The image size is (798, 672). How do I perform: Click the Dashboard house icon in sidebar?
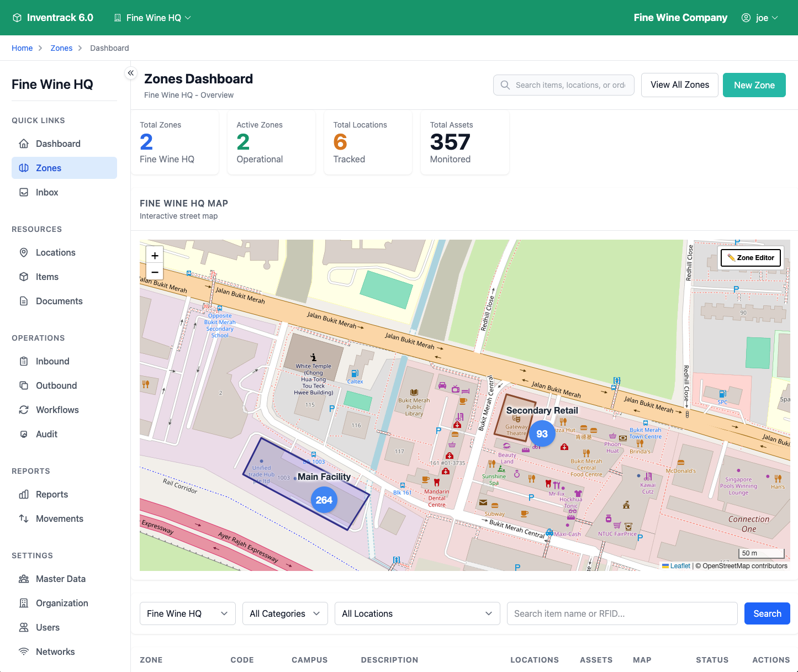click(x=24, y=144)
